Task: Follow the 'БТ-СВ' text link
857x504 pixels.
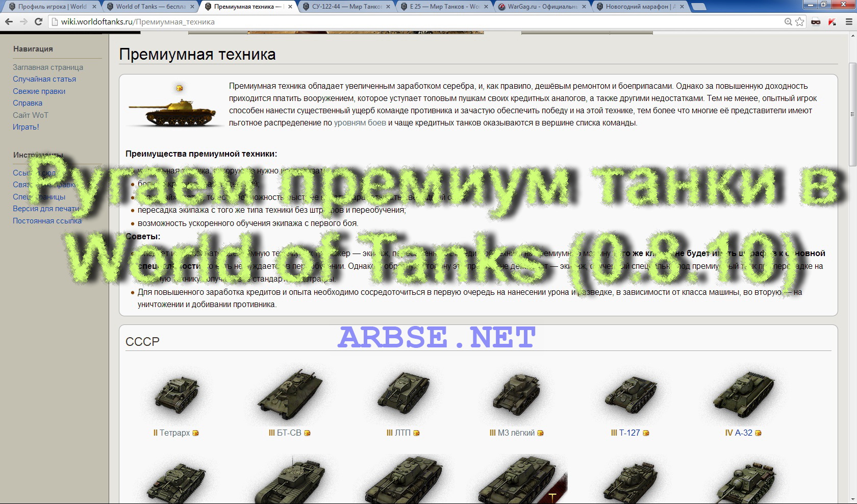Action: [x=289, y=433]
